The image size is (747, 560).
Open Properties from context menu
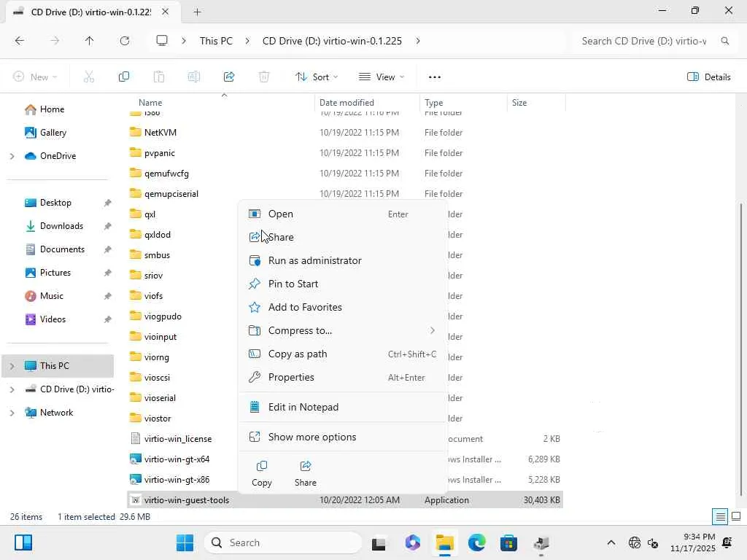point(343,377)
